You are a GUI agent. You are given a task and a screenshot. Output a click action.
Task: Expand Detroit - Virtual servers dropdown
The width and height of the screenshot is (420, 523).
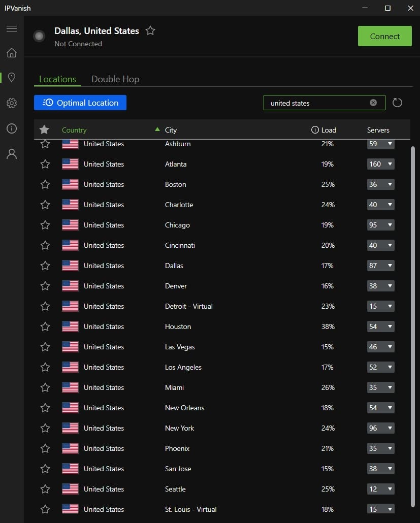[x=380, y=306]
